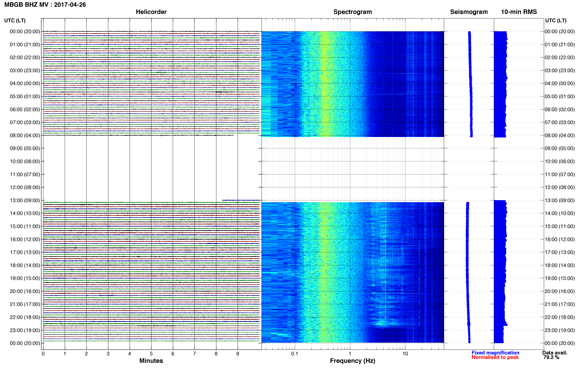Click left time label '07:00 (03:00)'

pos(25,122)
